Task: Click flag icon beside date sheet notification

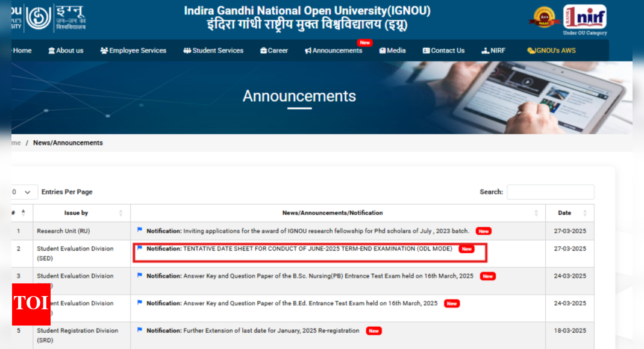Action: (x=140, y=248)
